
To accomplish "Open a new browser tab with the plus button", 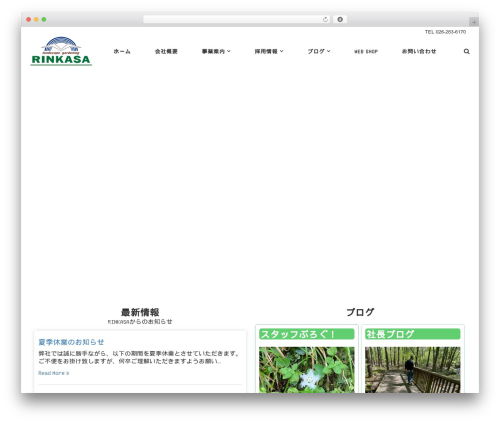I will tap(474, 22).
